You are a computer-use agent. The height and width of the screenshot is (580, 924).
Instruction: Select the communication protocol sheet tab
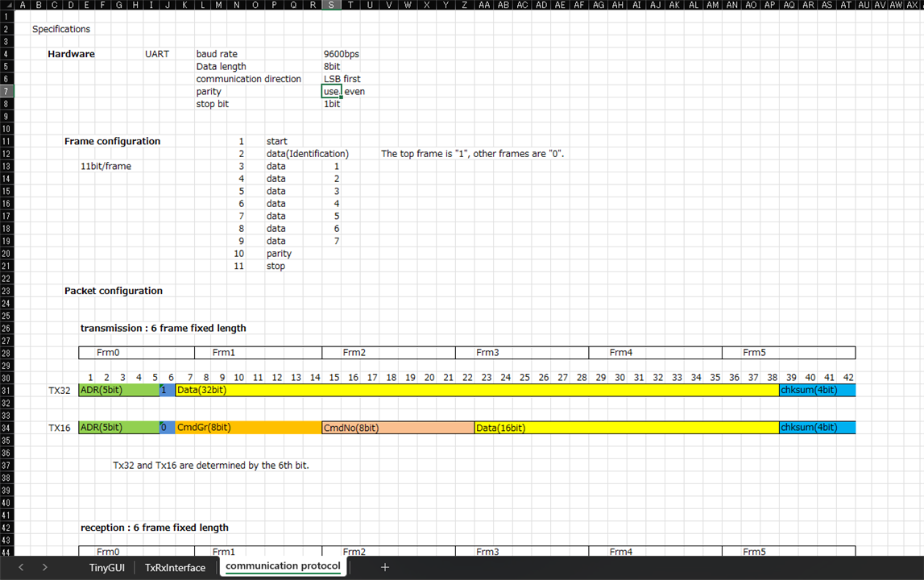pyautogui.click(x=283, y=566)
